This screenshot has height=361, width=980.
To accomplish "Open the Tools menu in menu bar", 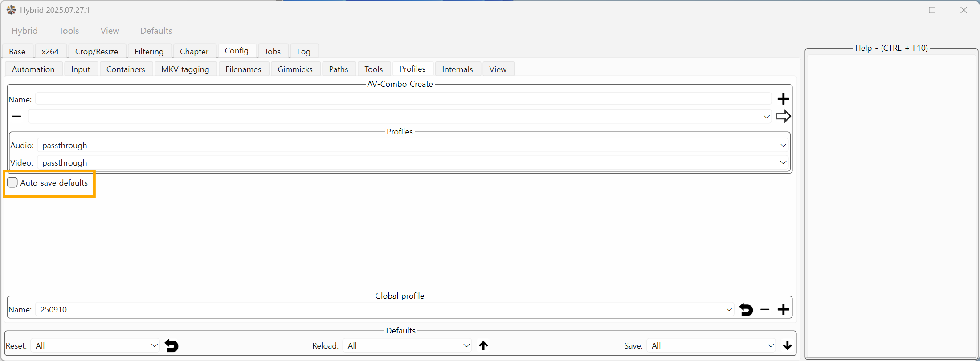I will click(x=69, y=31).
